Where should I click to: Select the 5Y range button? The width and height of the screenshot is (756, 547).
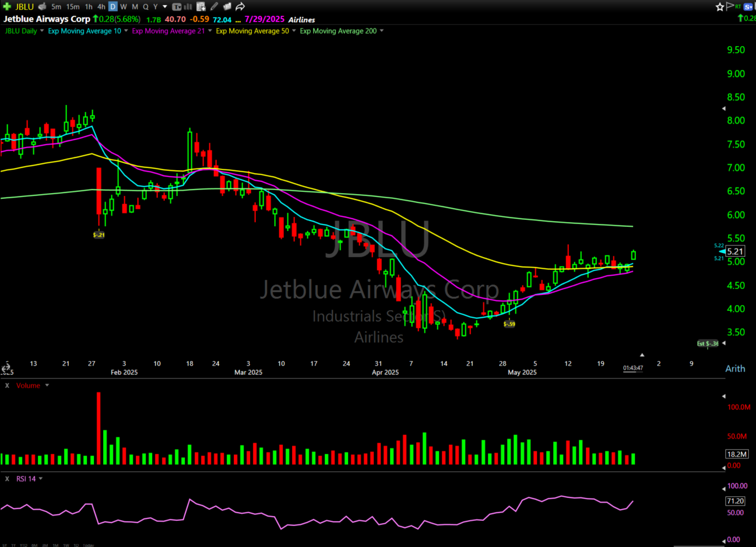click(x=5, y=545)
